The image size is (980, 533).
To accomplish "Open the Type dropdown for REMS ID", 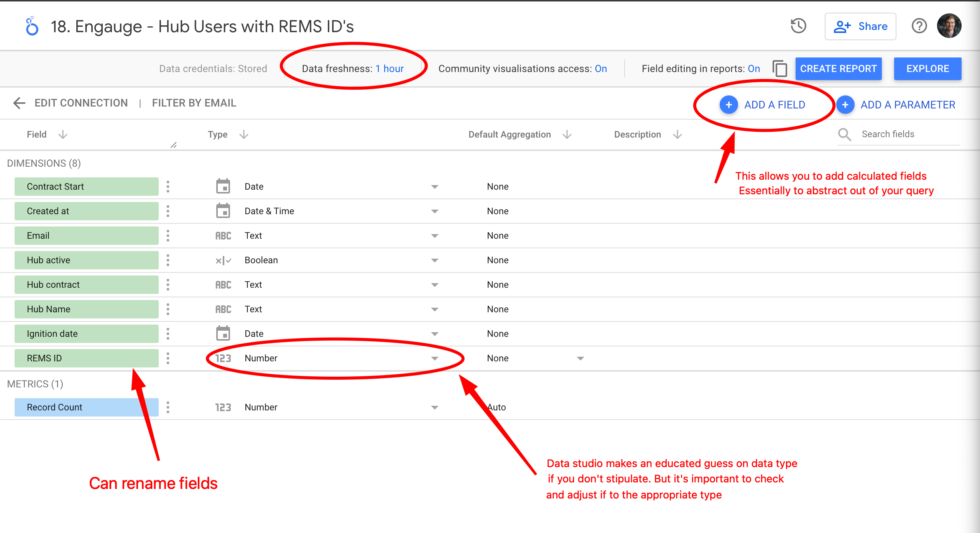I will point(434,358).
